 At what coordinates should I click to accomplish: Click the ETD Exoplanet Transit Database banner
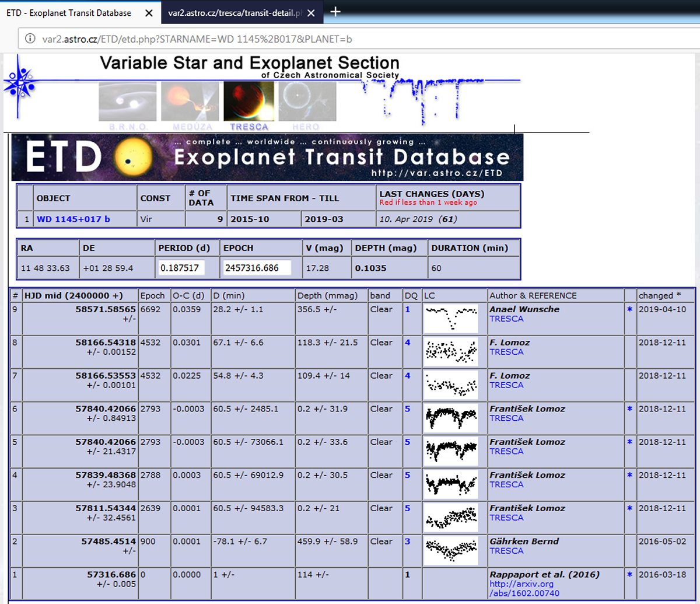click(x=267, y=157)
